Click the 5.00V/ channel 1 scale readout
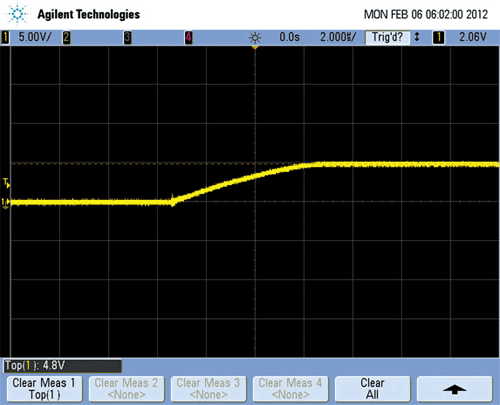This screenshot has height=405, width=500. pos(35,37)
